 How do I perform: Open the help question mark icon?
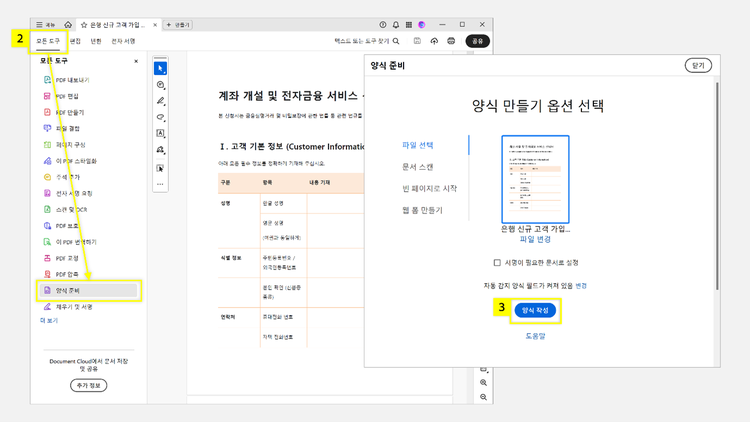(383, 25)
